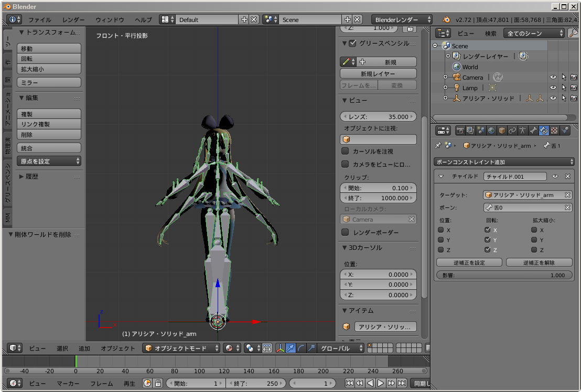Click the 回転 button
581x392 pixels.
click(49, 59)
